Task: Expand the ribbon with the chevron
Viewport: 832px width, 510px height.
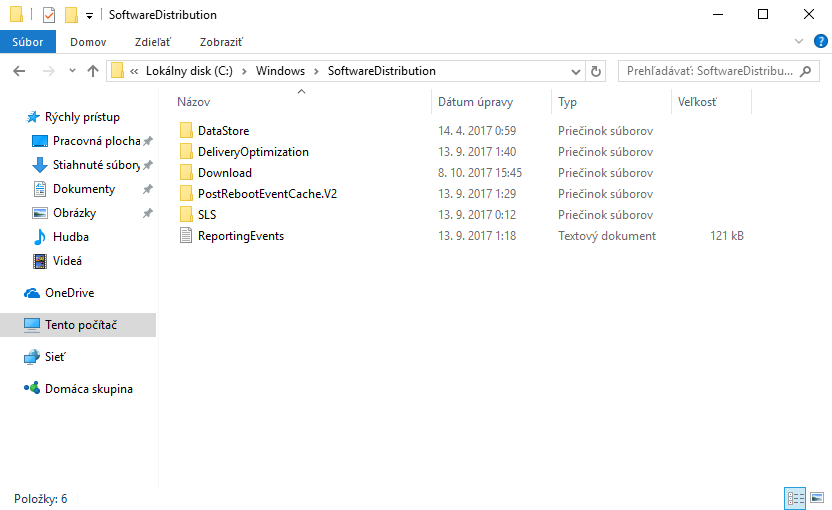Action: [799, 41]
